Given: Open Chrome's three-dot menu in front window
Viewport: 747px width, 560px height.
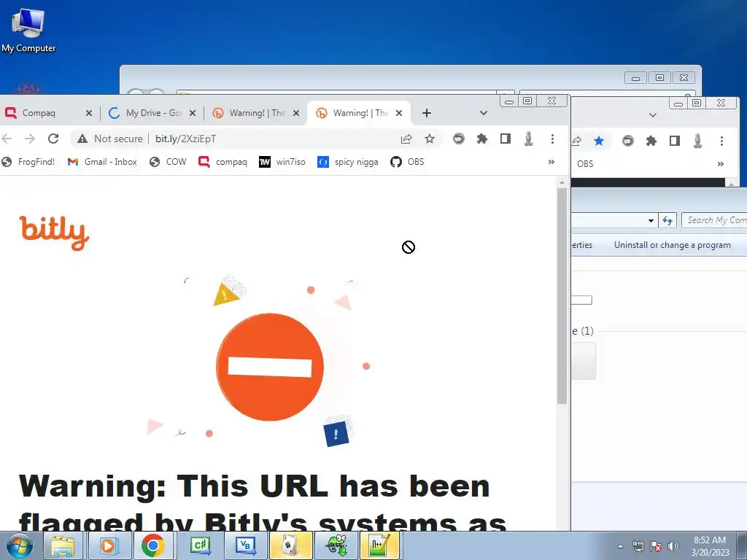Looking at the screenshot, I should coord(552,139).
